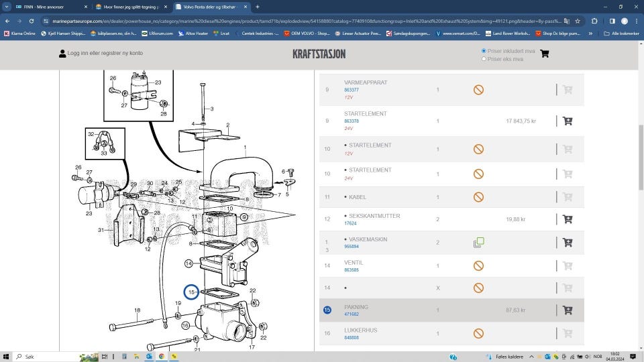The height and width of the screenshot is (362, 644).
Task: Click the replacement icon for VASKEMASKIN
Action: (x=478, y=243)
